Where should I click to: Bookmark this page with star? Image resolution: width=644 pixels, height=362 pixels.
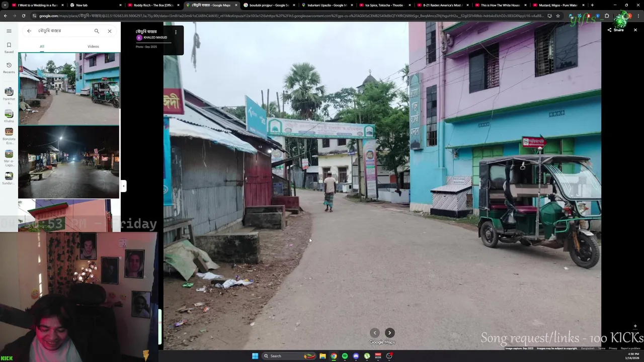pos(557,16)
